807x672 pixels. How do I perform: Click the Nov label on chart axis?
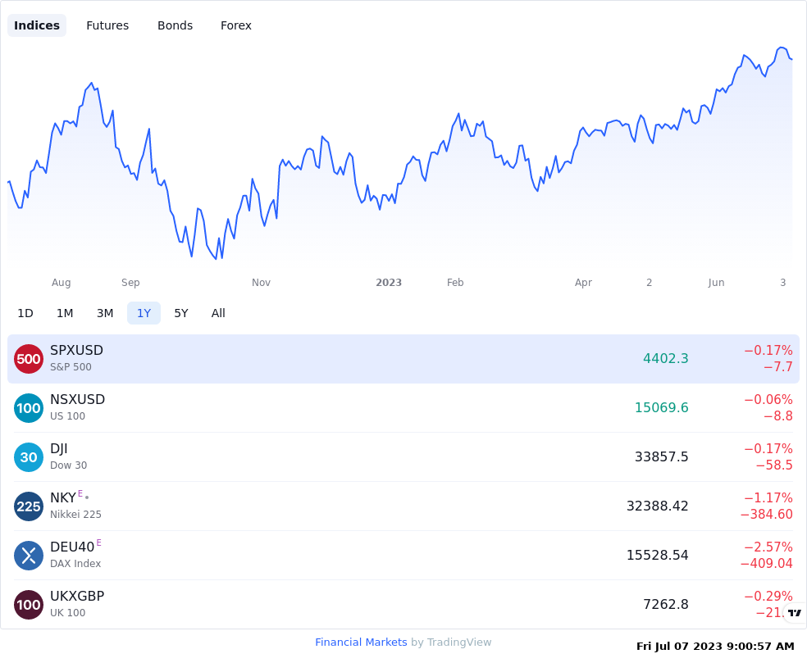coord(261,282)
